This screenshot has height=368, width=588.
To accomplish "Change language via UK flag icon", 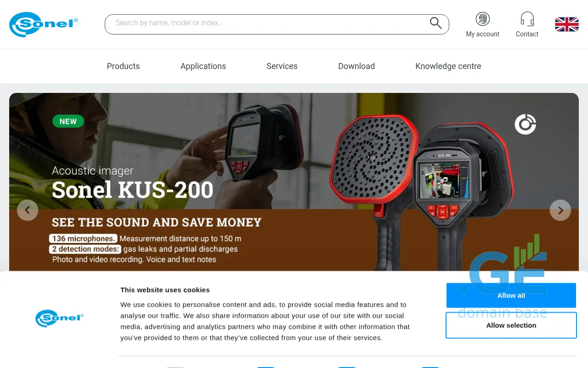I will (566, 24).
